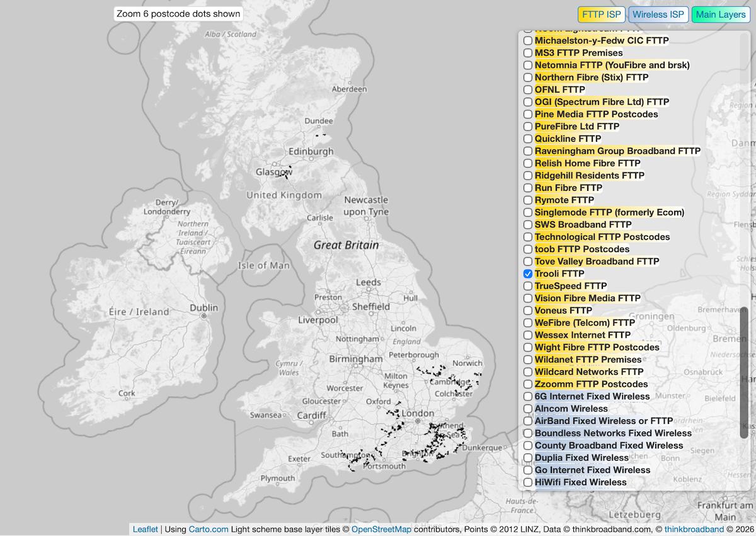756x536 pixels.
Task: Enable the Wessex Internet FTTP layer
Action: pyautogui.click(x=527, y=334)
